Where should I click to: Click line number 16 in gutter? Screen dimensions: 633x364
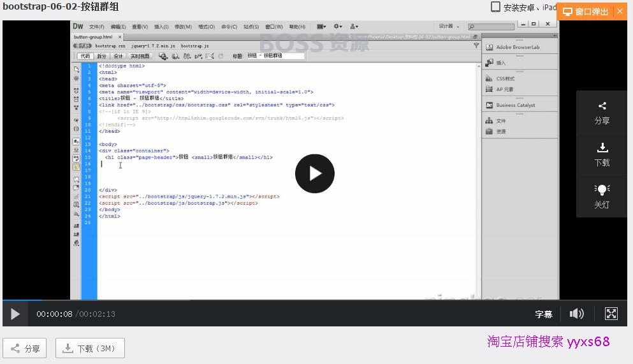pos(88,164)
